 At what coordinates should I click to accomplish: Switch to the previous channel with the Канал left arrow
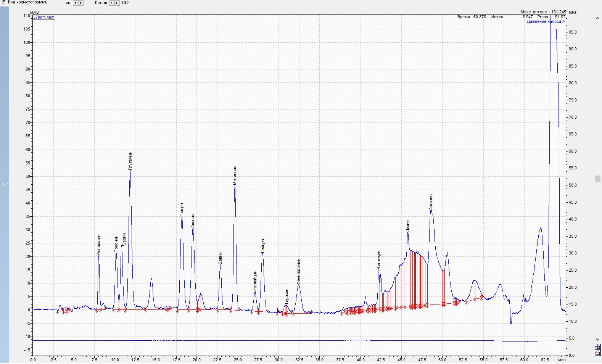click(112, 3)
